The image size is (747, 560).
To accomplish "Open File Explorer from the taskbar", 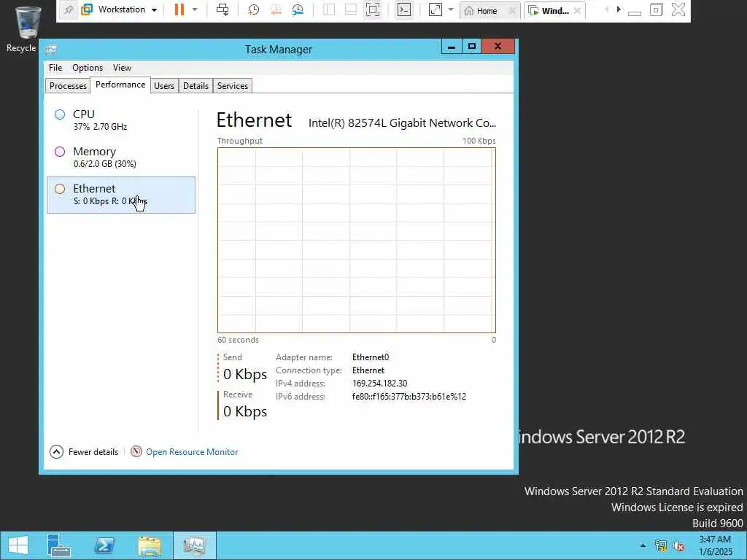I will (149, 545).
